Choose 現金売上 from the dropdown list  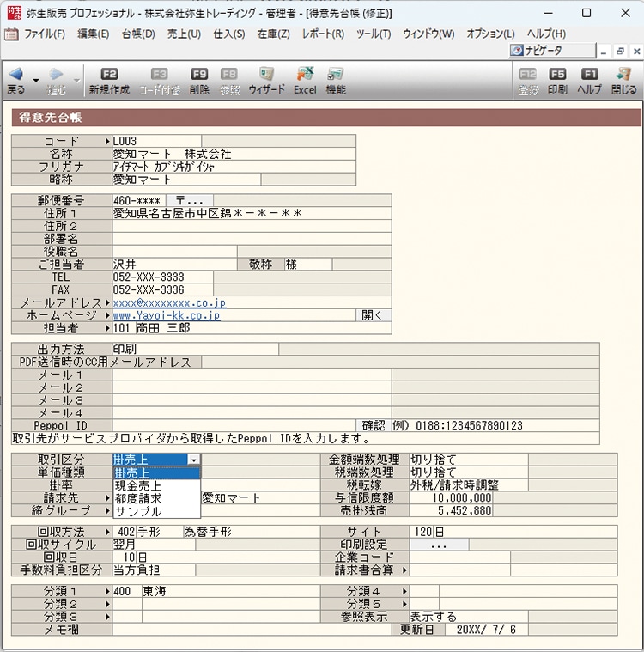click(157, 485)
